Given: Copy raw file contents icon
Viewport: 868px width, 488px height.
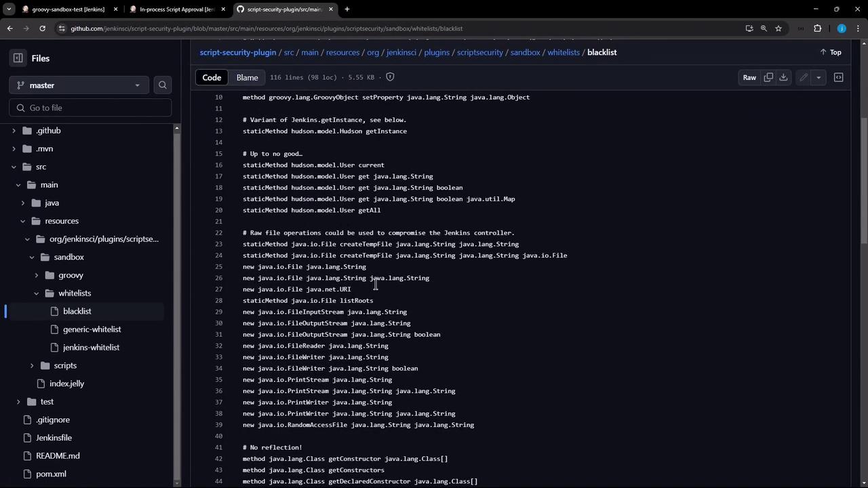Looking at the screenshot, I should click(768, 77).
